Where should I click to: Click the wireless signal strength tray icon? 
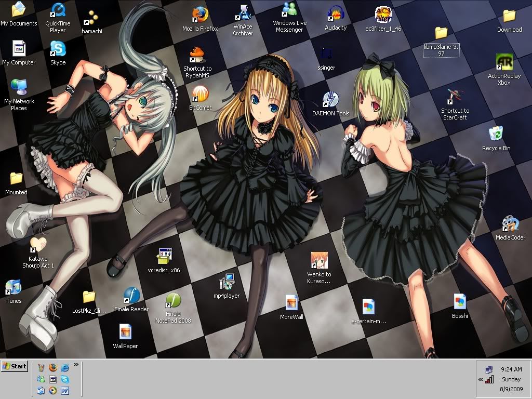[489, 380]
